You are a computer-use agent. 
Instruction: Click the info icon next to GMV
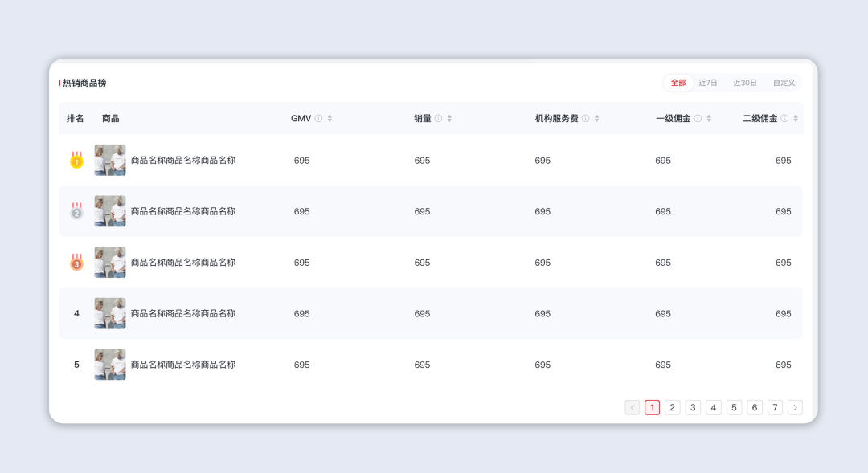[x=318, y=119]
